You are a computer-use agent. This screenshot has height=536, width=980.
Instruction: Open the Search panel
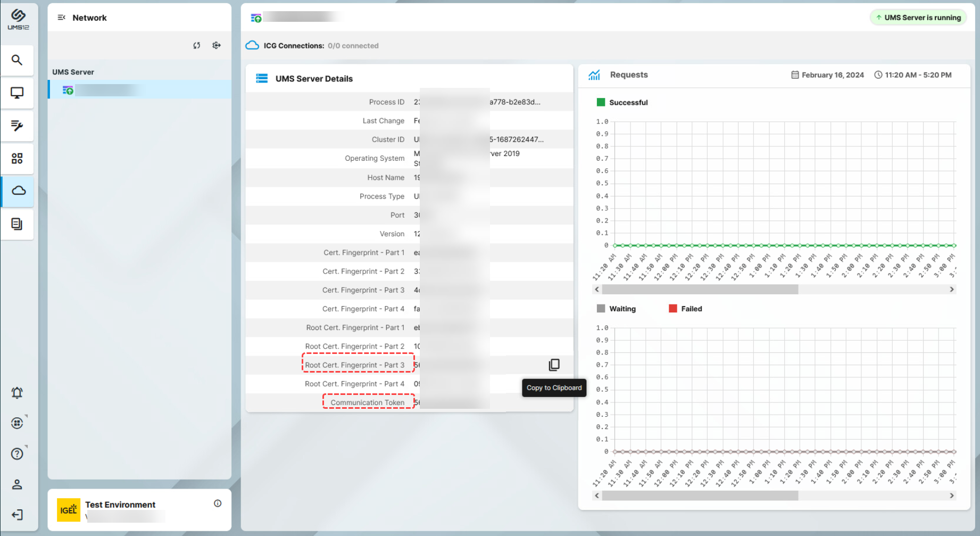[x=17, y=60]
